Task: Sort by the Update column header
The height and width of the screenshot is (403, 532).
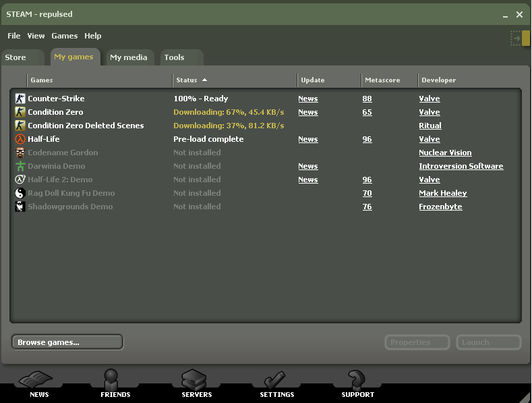Action: coord(329,80)
